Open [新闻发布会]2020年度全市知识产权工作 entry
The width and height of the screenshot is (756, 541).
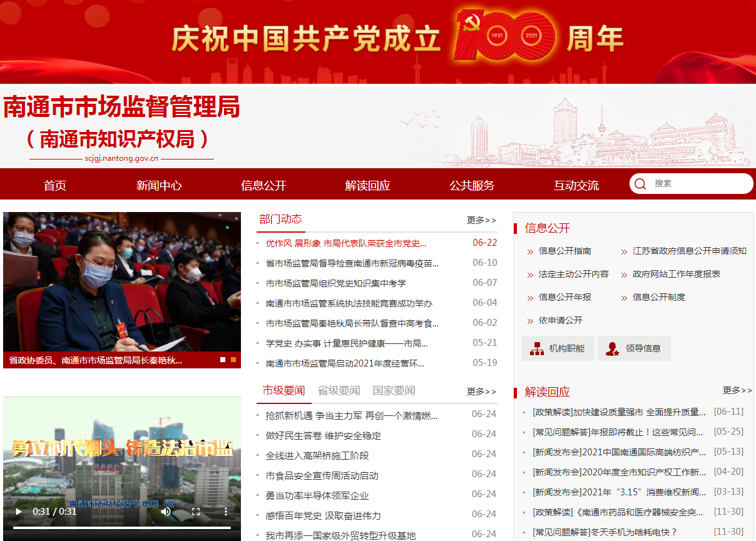[x=619, y=472]
